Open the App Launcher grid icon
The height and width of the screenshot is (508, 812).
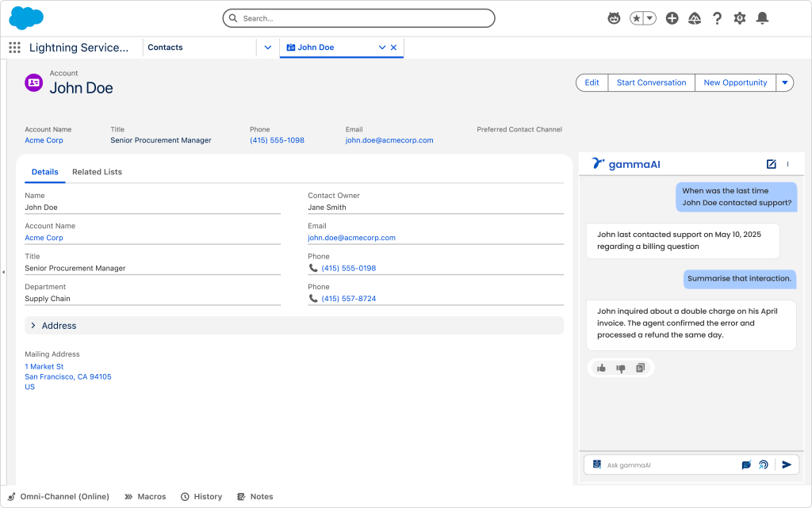(14, 48)
